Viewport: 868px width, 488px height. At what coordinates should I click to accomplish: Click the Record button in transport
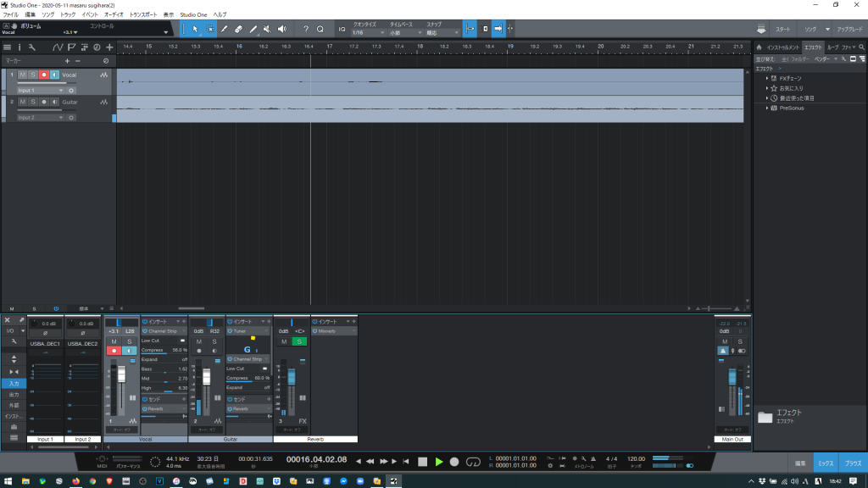pos(454,462)
